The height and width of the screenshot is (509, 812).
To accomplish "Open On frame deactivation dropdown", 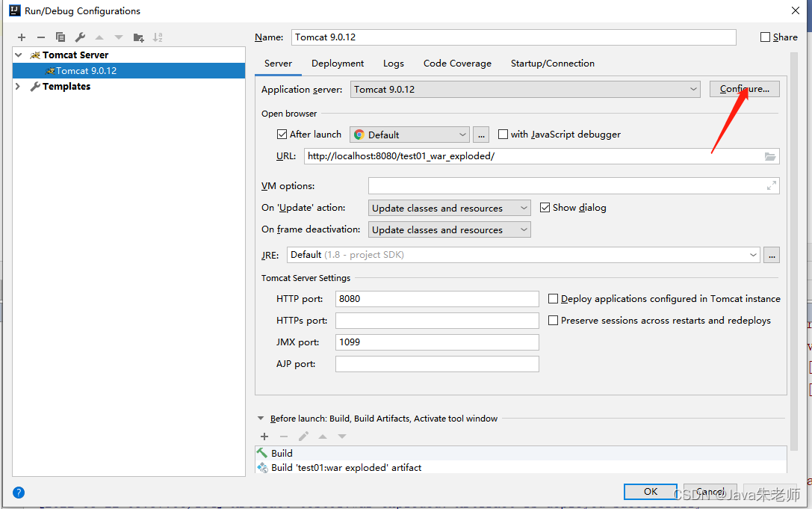I will tap(450, 229).
